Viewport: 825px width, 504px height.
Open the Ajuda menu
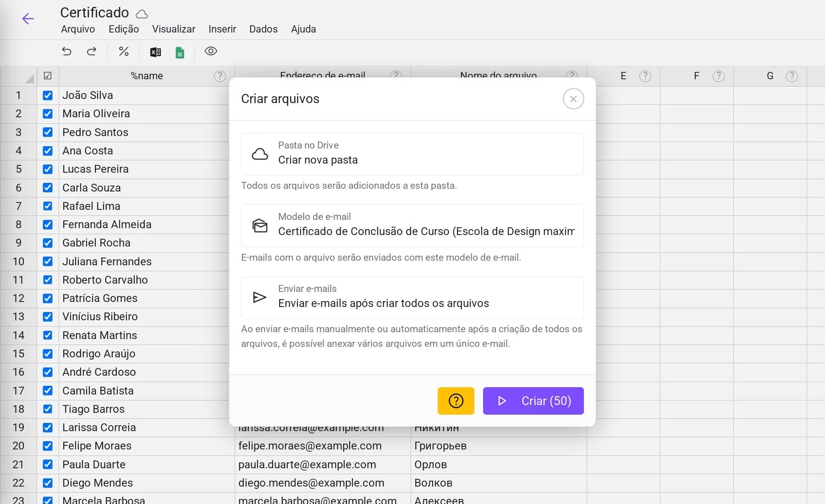point(303,29)
